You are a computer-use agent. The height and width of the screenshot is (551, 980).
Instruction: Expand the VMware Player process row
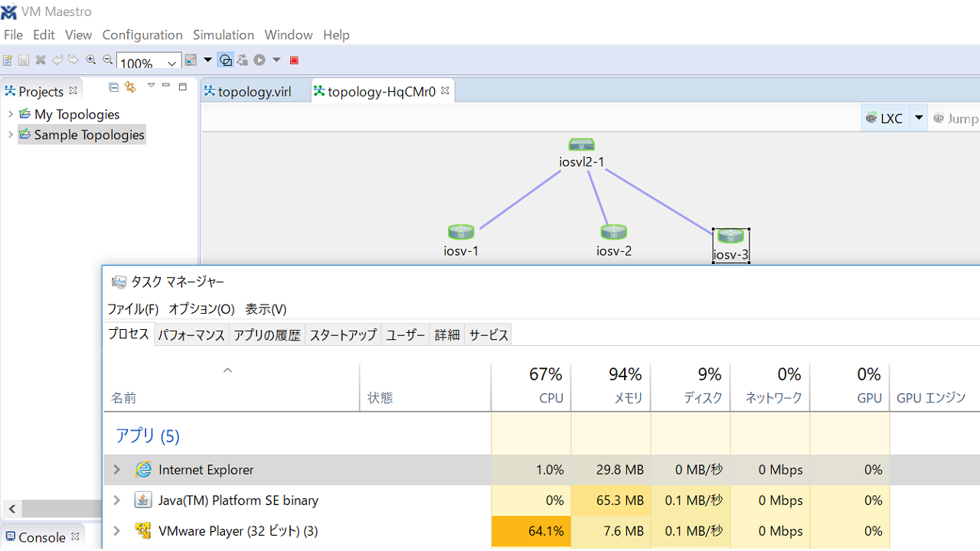click(x=117, y=531)
